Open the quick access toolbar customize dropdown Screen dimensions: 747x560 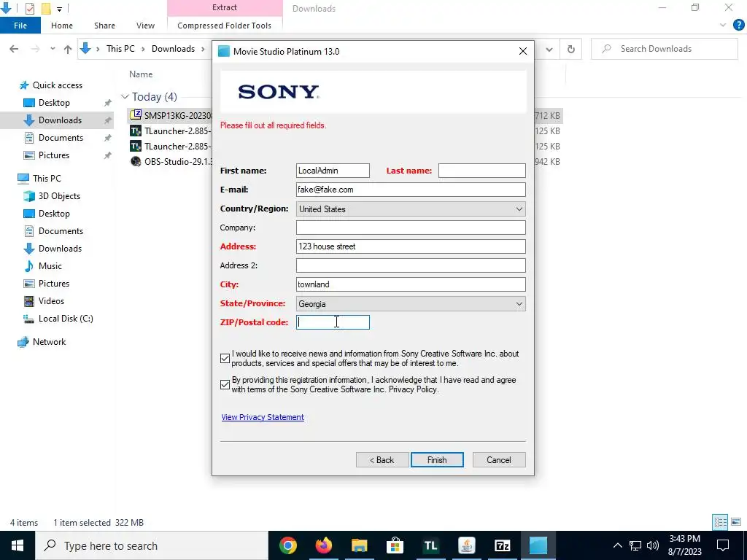click(x=59, y=9)
